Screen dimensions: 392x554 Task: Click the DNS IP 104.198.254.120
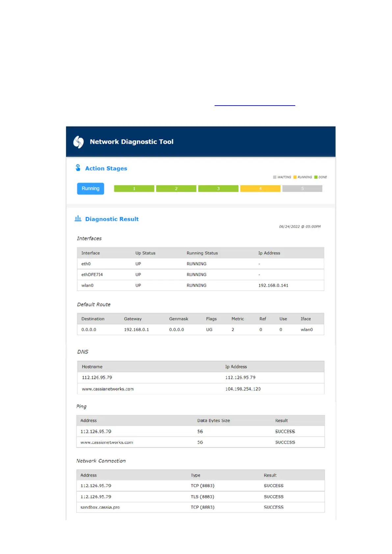point(243,389)
